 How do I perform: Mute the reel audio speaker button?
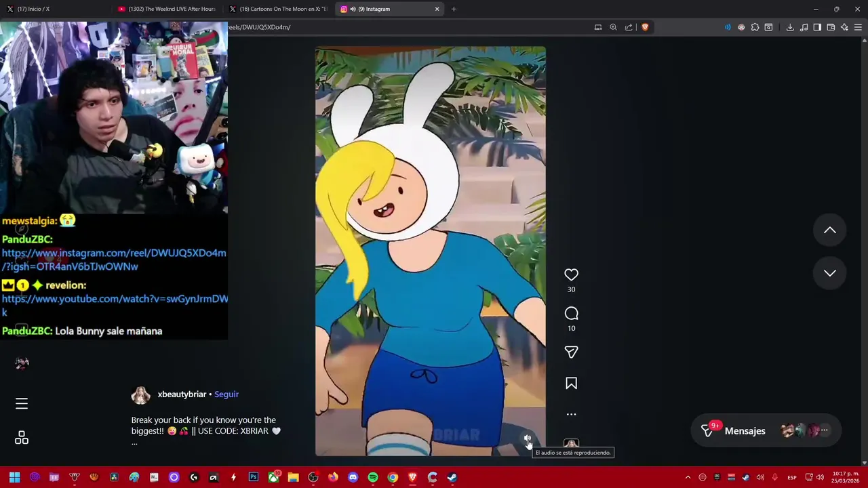(x=527, y=439)
